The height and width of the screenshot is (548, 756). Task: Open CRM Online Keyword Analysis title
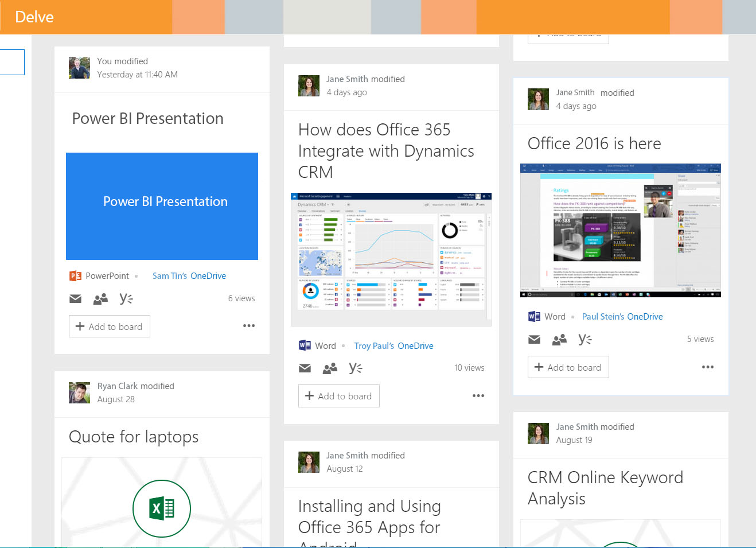click(605, 488)
